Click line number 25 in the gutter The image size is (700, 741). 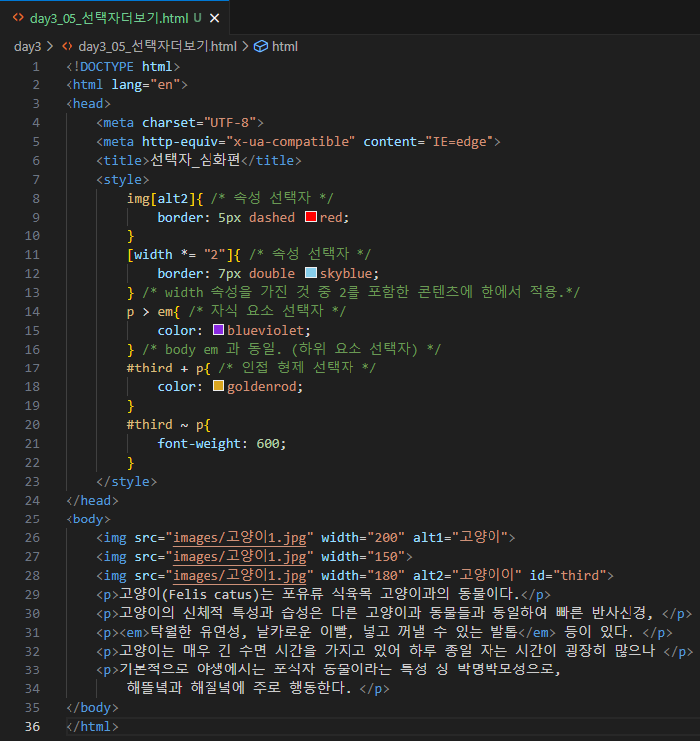32,519
